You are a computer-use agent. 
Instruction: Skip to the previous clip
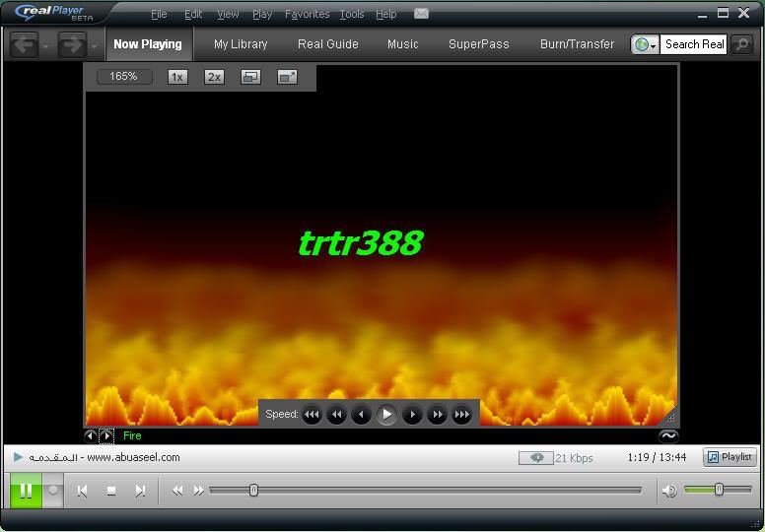coord(83,491)
